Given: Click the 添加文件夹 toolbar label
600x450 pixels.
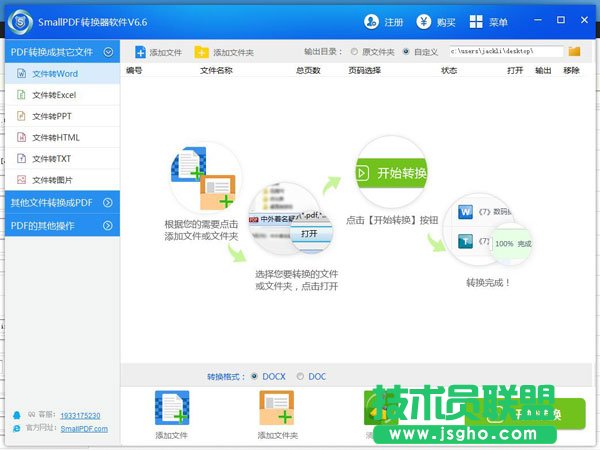Looking at the screenshot, I should tap(233, 52).
